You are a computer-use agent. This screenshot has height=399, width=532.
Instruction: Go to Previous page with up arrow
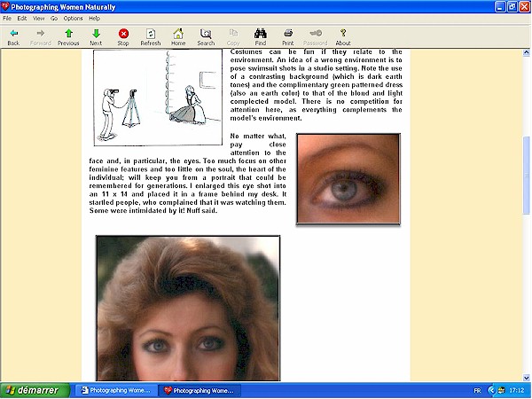(x=68, y=34)
